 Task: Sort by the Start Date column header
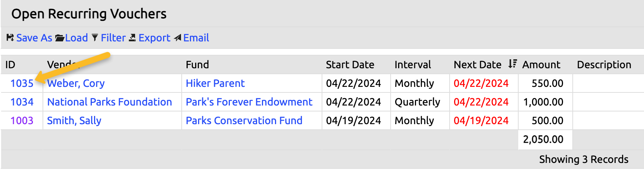point(350,64)
